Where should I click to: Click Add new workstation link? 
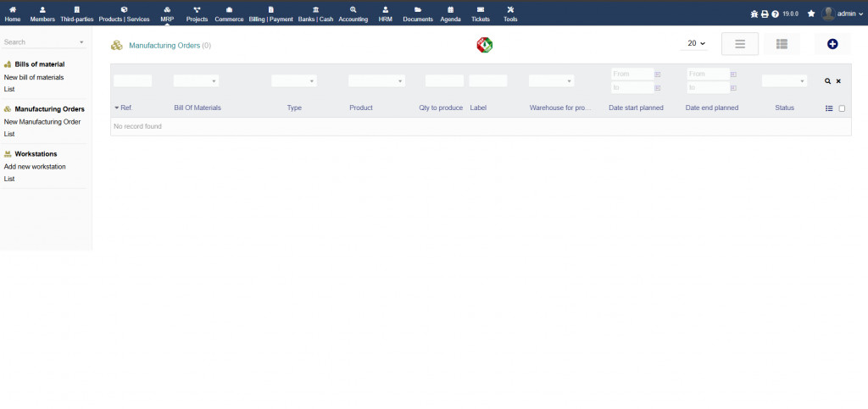coord(35,166)
